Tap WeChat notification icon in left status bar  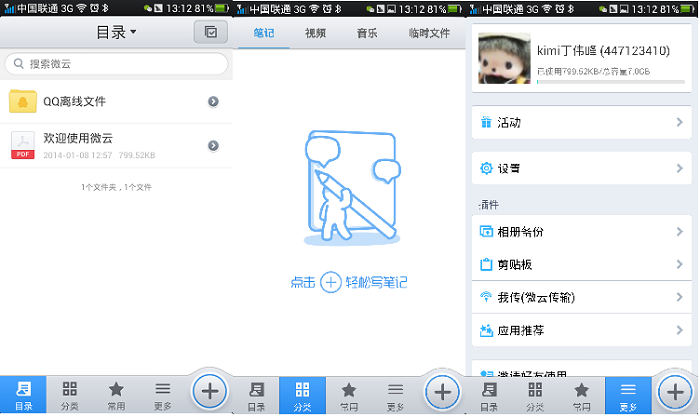pyautogui.click(x=148, y=8)
